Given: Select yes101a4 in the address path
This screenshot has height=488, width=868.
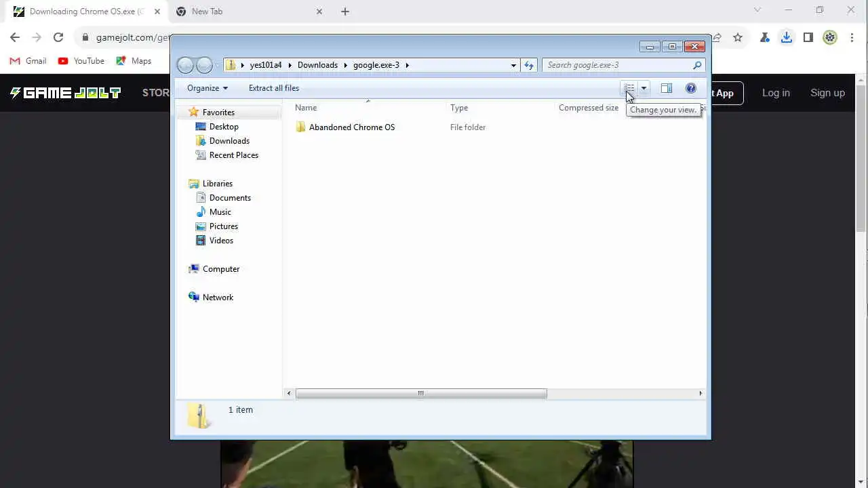Looking at the screenshot, I should click(x=266, y=65).
